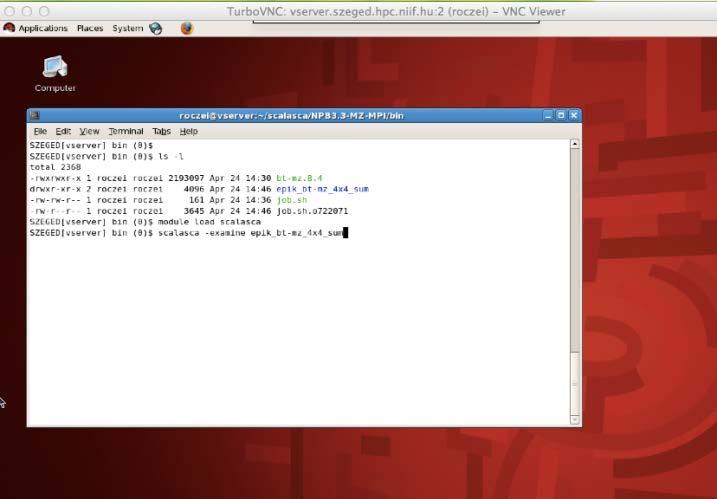Click the bt-mz.B.4 file name
Screen dimensions: 717x499
click(x=299, y=178)
